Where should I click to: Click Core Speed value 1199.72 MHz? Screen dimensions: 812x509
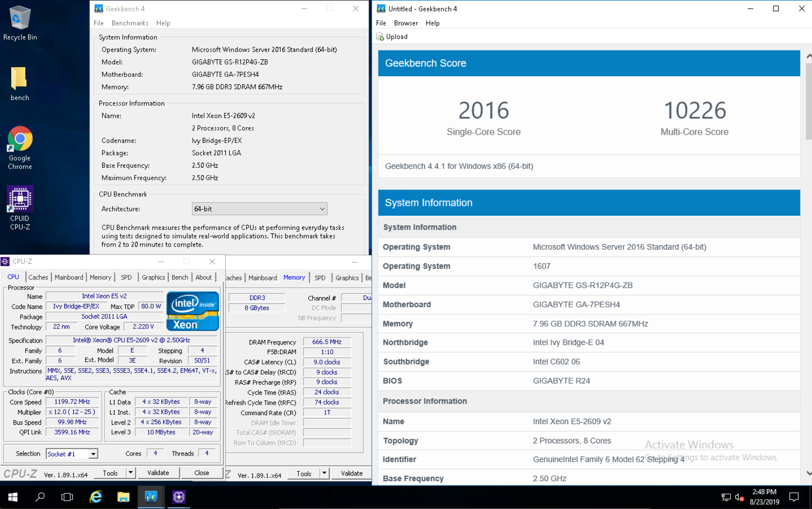(x=72, y=402)
